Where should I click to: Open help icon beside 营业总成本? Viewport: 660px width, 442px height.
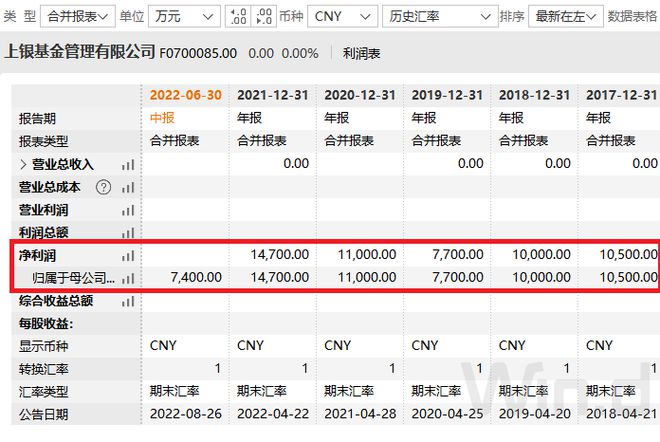tap(104, 187)
